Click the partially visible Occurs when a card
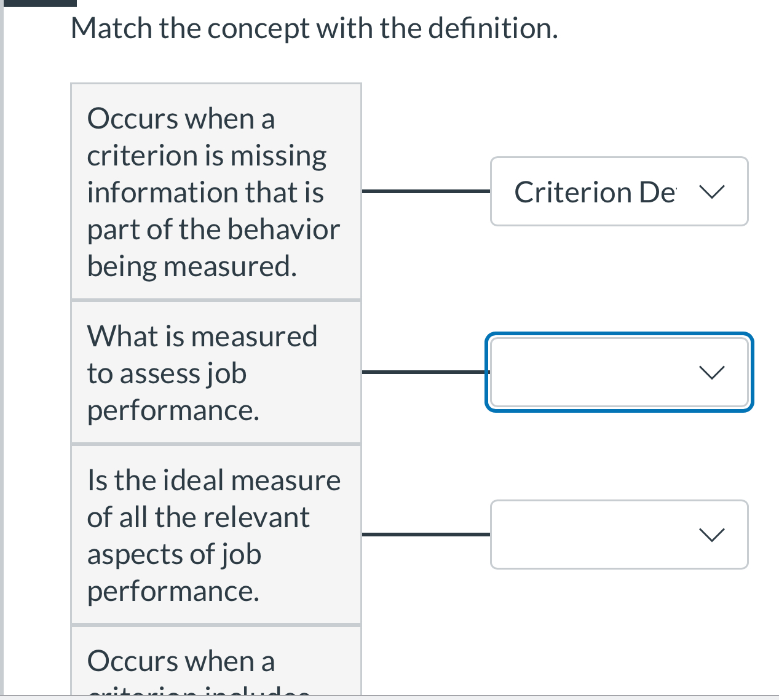The height and width of the screenshot is (700, 779). [x=216, y=663]
